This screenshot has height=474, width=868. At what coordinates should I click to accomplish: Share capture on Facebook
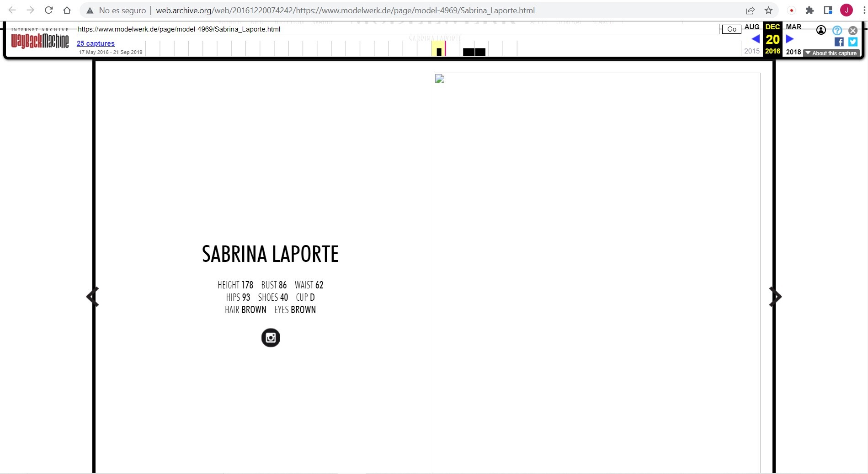pyautogui.click(x=839, y=42)
